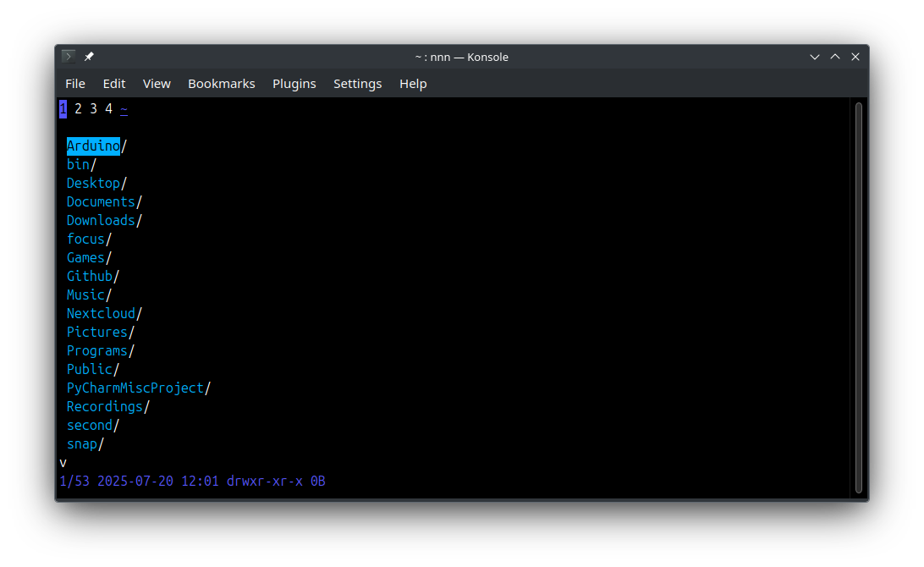Click the Konsole vertical scrollbar
Viewport: 924px width, 567px height.
[x=859, y=298]
